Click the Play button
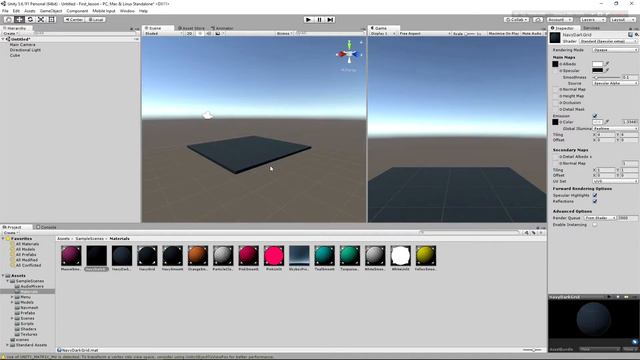Image resolution: width=640 pixels, height=360 pixels. click(x=309, y=19)
